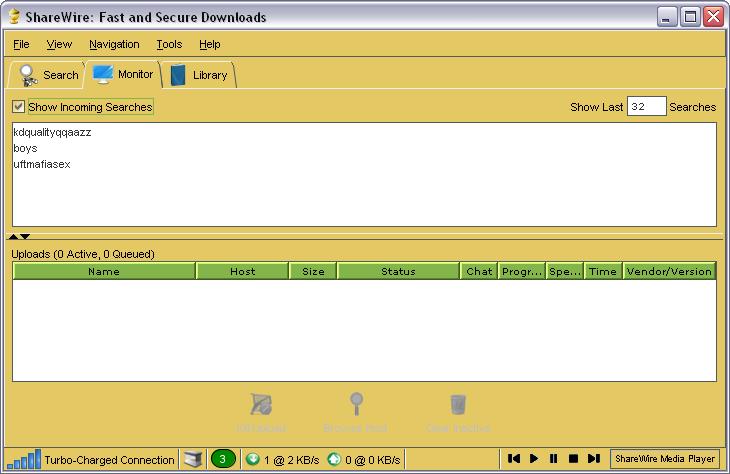Image resolution: width=730 pixels, height=474 pixels.
Task: Collapse pane with the up divider arrow
Action: click(x=14, y=237)
